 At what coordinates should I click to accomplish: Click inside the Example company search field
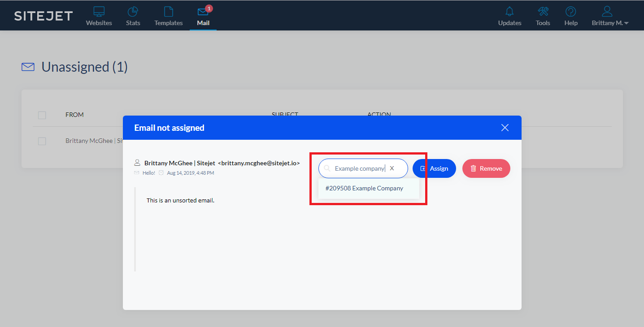(x=359, y=168)
